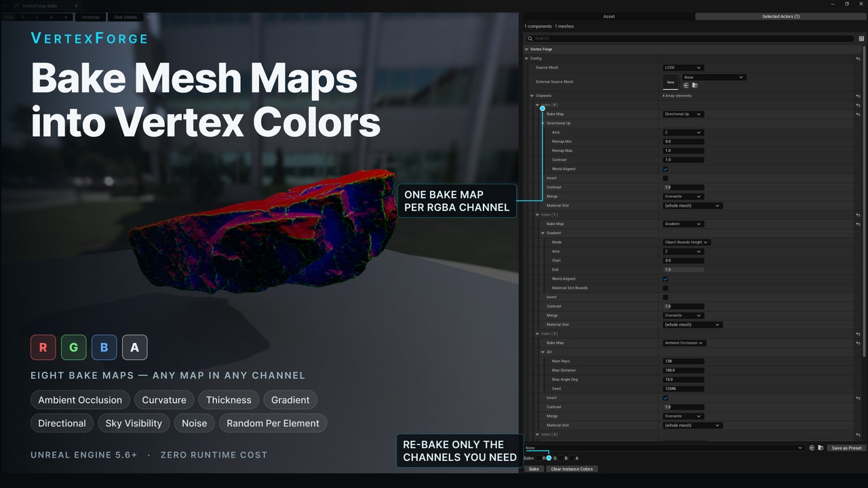
Task: Click the search magnifier icon in details panel
Action: tap(530, 39)
